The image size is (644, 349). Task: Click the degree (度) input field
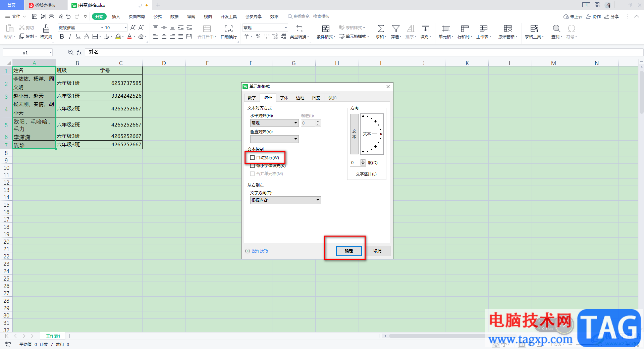pyautogui.click(x=355, y=163)
